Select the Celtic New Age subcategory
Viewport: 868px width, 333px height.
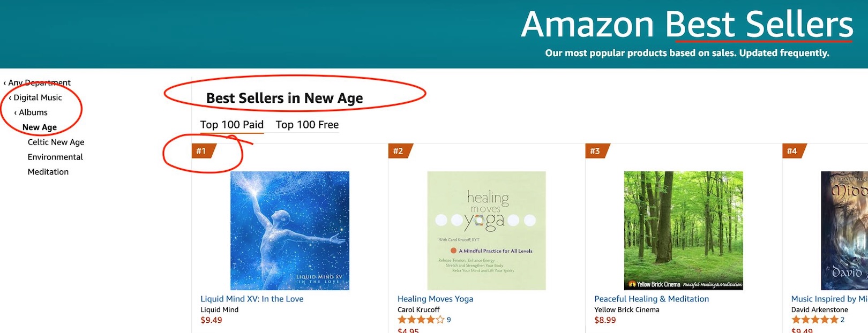(56, 142)
